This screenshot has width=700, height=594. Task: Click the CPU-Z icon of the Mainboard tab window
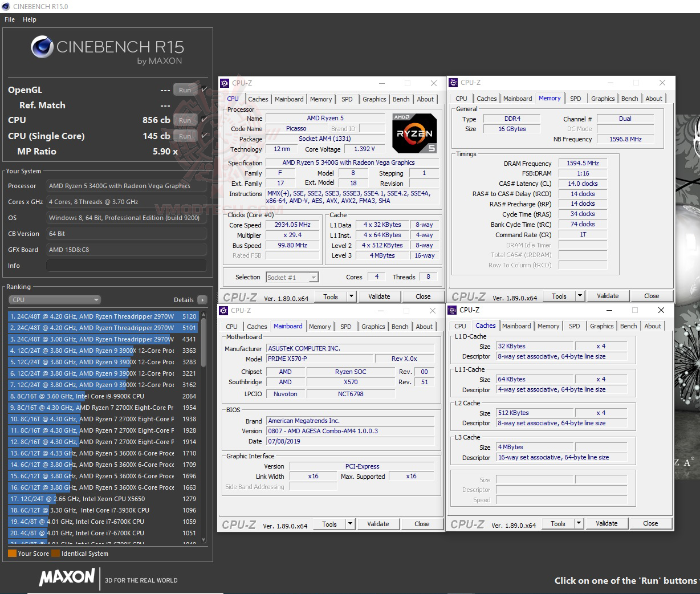pyautogui.click(x=223, y=311)
